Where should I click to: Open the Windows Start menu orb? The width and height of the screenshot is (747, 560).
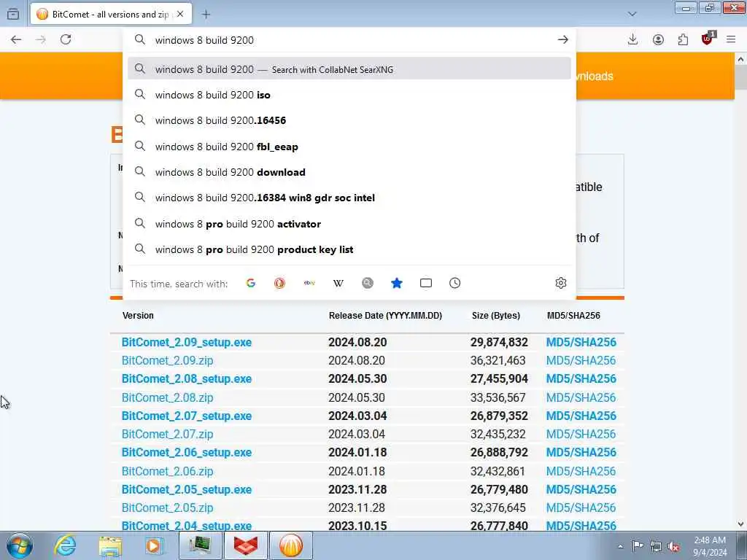coord(20,545)
